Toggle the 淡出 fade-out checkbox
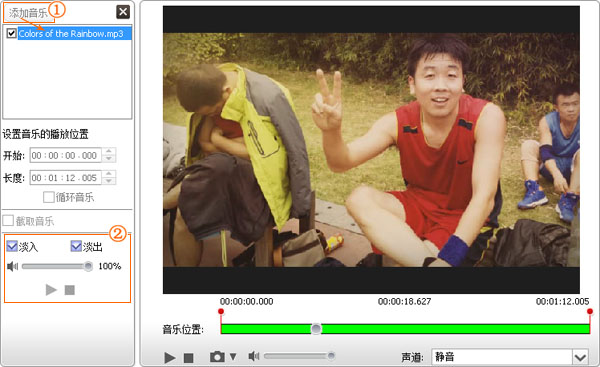The height and width of the screenshot is (367, 600). tap(76, 246)
